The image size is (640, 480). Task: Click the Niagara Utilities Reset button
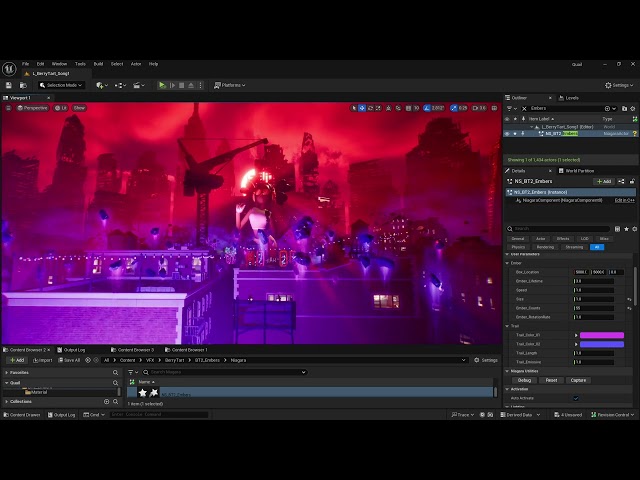coord(551,380)
